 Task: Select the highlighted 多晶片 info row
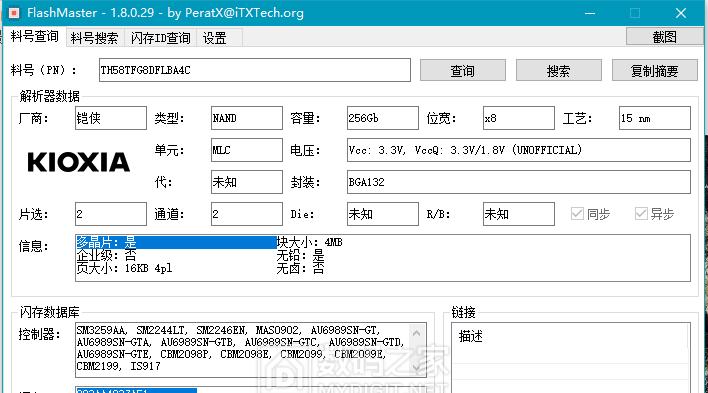click(176, 242)
